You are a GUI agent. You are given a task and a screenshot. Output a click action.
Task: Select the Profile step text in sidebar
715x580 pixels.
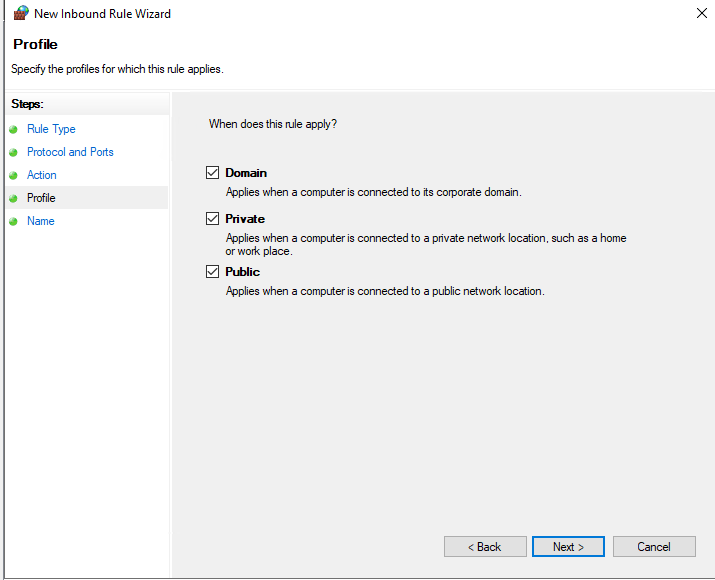(x=41, y=198)
